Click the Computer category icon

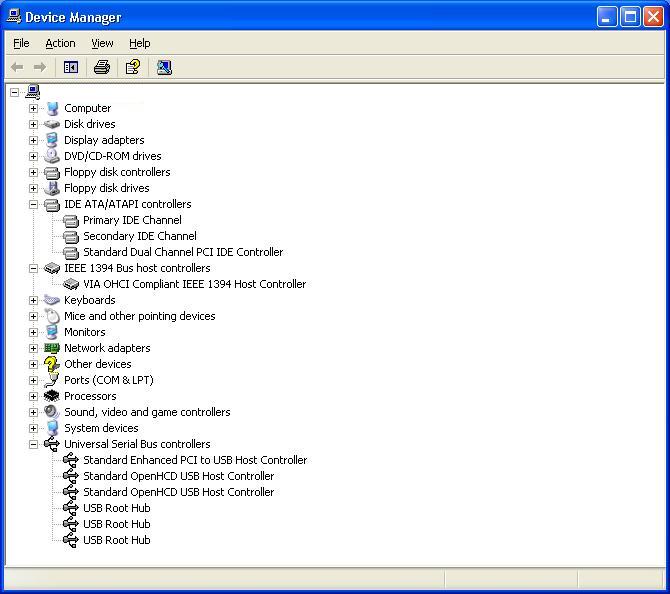(52, 109)
